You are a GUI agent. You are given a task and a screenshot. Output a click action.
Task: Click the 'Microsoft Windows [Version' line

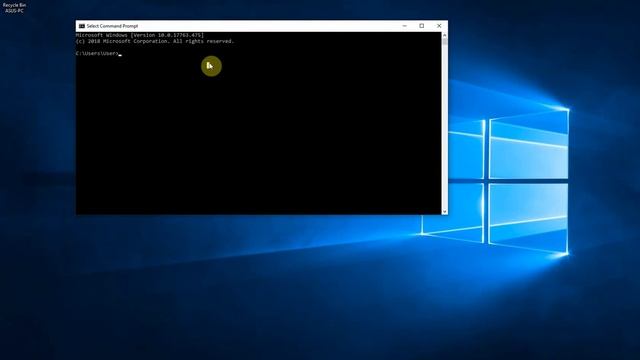point(140,35)
